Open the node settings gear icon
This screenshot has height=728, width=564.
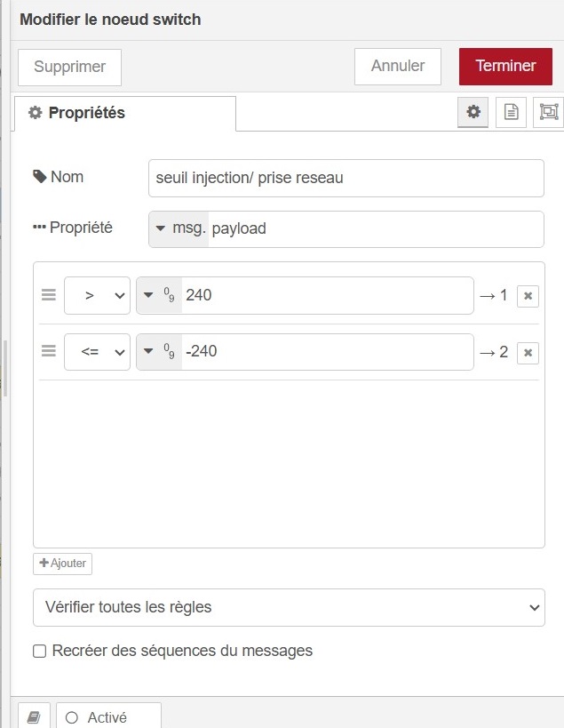pos(473,112)
